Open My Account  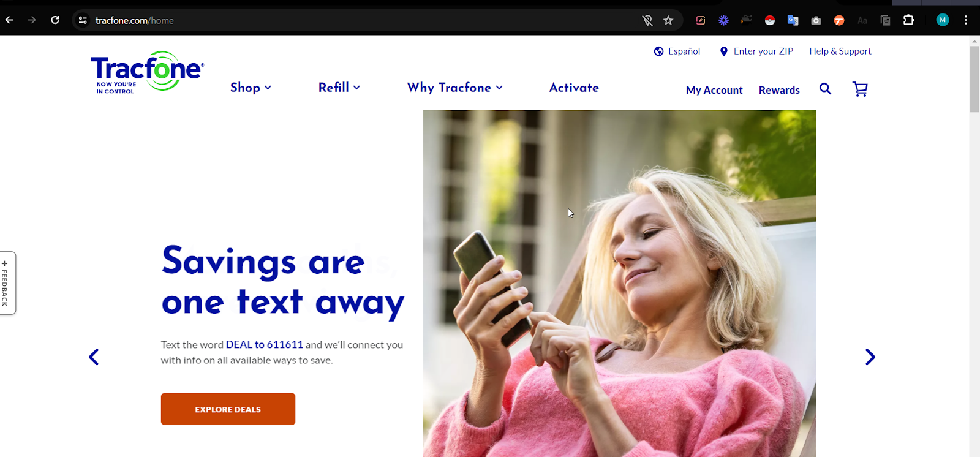click(714, 90)
